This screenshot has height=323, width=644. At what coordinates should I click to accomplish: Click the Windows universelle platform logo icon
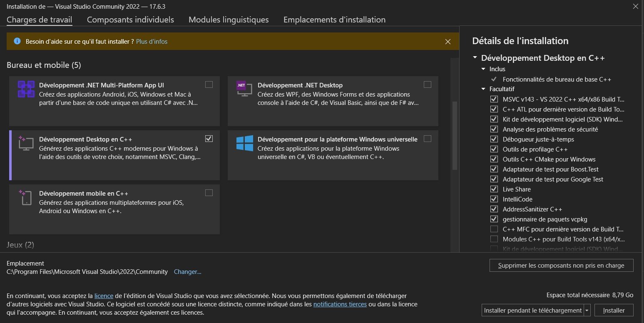tap(245, 143)
